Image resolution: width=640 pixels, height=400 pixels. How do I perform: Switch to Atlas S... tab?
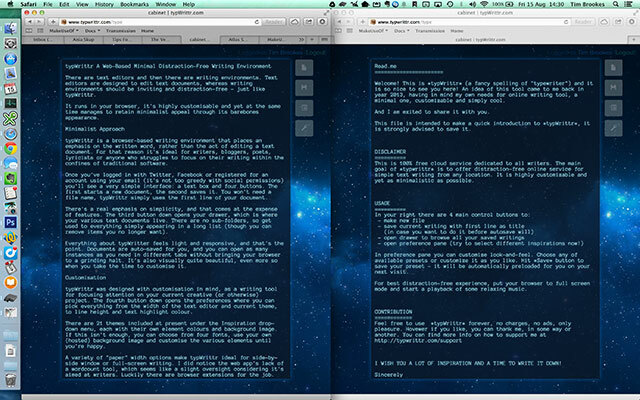pos(238,40)
